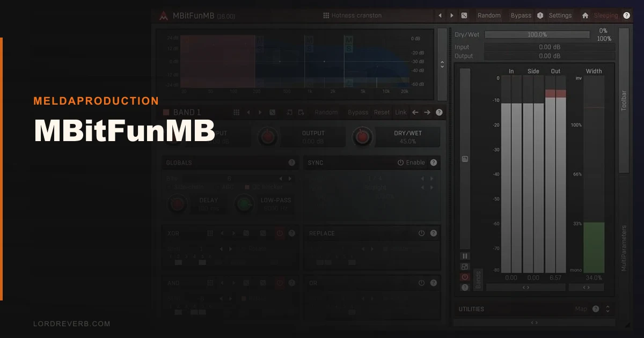The image size is (644, 338).
Task: Expand the Width meter arrows below 34.0%
Action: click(x=586, y=288)
